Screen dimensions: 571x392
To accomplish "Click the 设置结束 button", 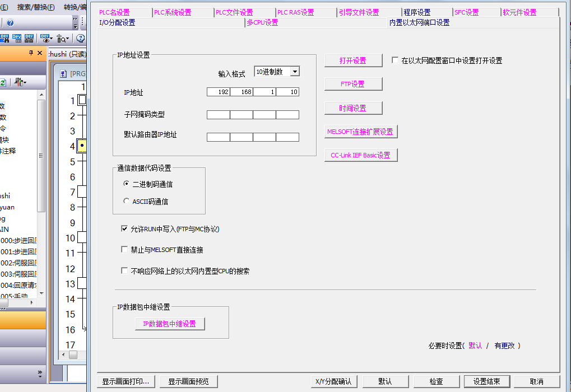I will pyautogui.click(x=486, y=381).
